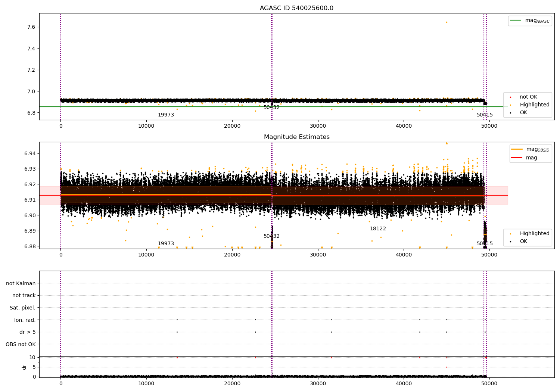Screen dimensions: 560x392
Task: Click the 30000 x-tick of the top plot
Action: (x=318, y=126)
